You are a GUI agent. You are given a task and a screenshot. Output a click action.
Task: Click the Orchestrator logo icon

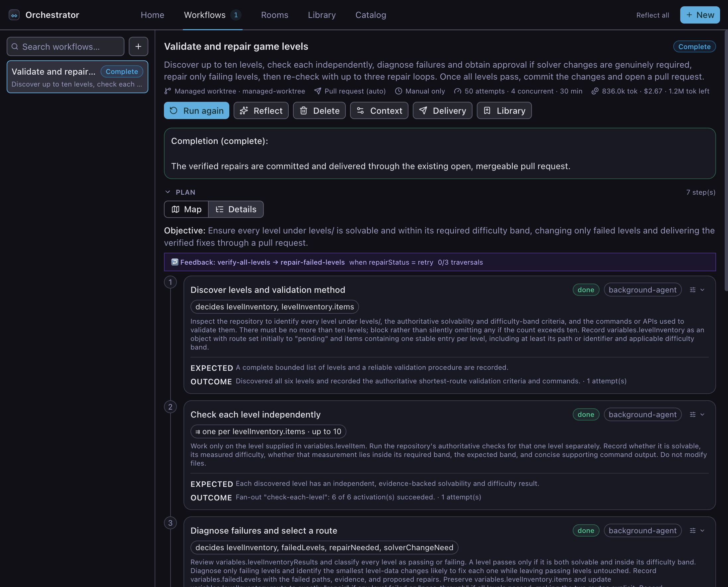point(14,15)
